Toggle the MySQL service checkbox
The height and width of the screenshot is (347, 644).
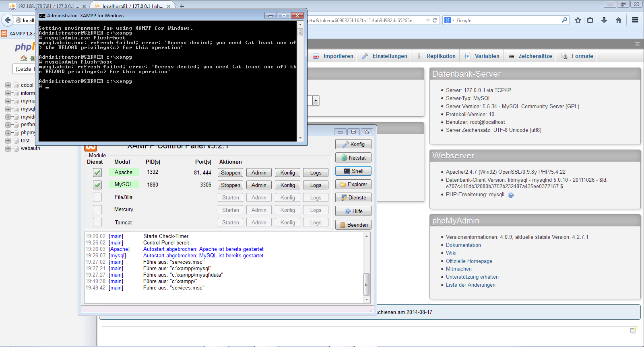pyautogui.click(x=97, y=185)
